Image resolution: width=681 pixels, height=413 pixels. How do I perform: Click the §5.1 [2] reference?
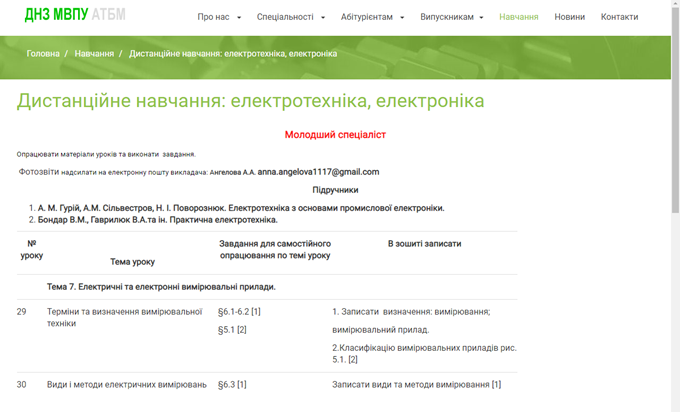(232, 330)
